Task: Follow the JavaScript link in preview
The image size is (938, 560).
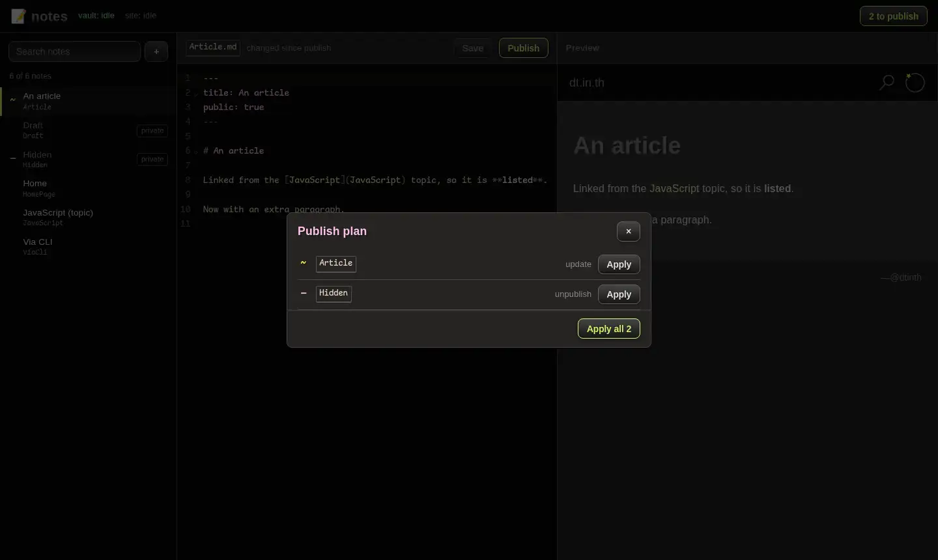Action: click(x=674, y=189)
